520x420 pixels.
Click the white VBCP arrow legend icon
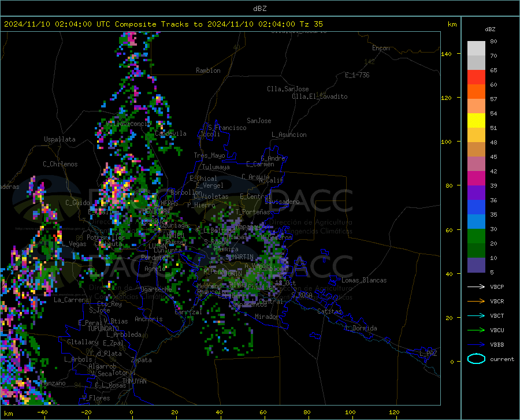coord(476,287)
